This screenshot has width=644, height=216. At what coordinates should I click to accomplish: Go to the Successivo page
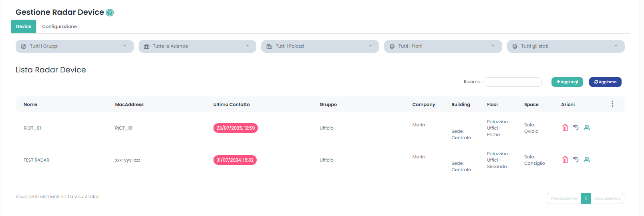coord(607,198)
